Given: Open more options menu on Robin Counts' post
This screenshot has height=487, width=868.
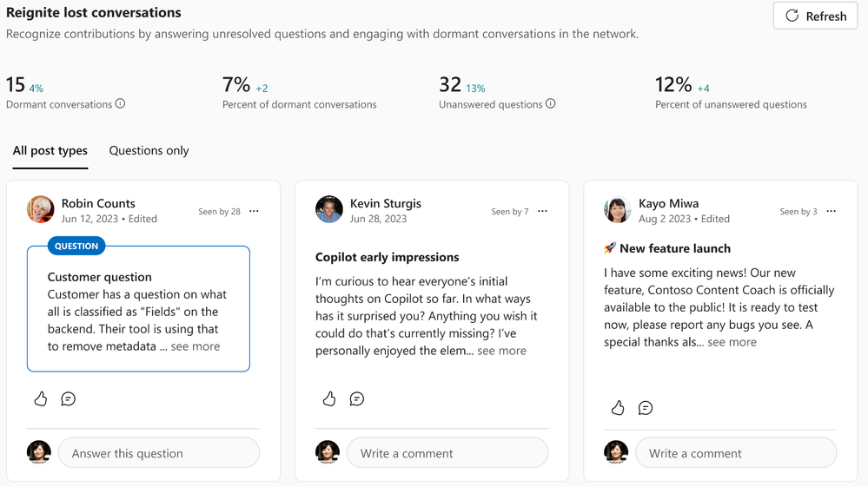Looking at the screenshot, I should tap(254, 211).
